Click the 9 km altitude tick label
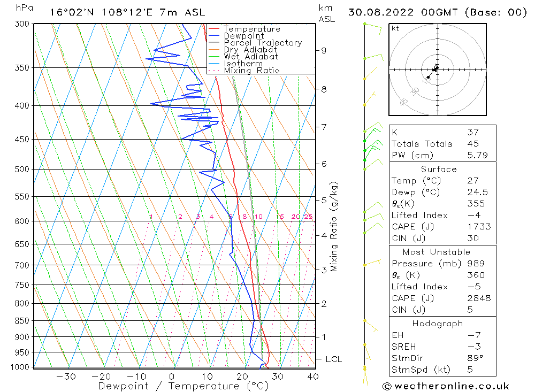 pyautogui.click(x=324, y=50)
